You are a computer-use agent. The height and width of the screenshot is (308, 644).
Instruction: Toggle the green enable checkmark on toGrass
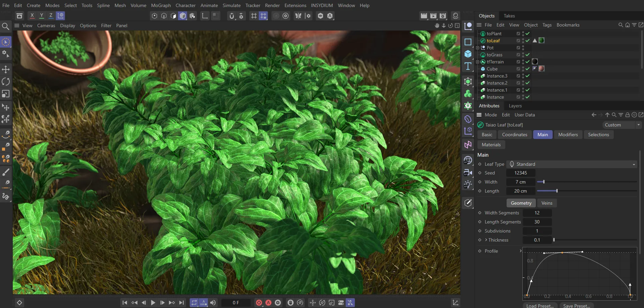click(527, 55)
